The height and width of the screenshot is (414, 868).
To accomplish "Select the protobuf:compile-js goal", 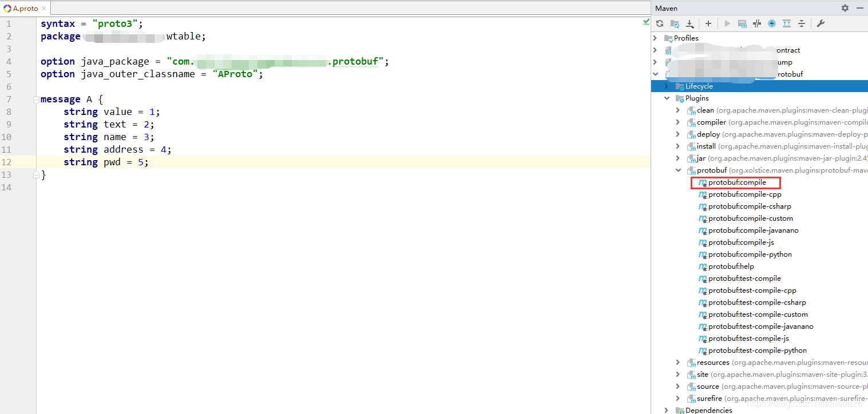I will (x=741, y=242).
